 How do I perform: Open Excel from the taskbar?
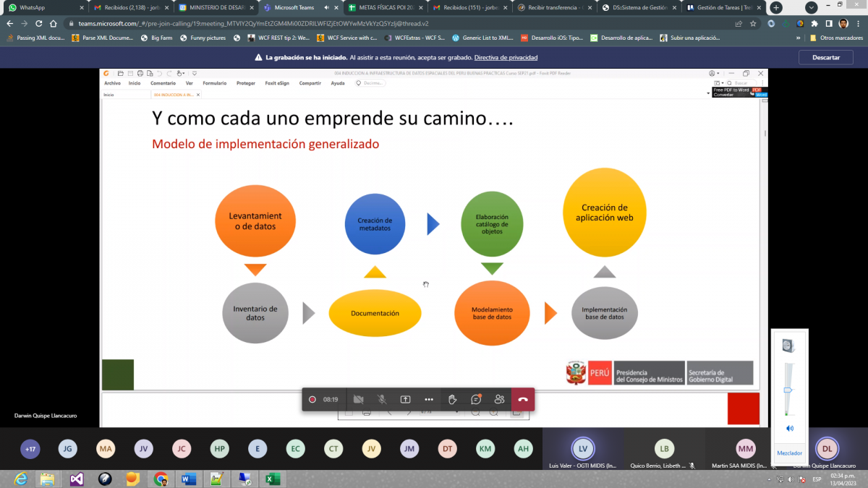(273, 479)
